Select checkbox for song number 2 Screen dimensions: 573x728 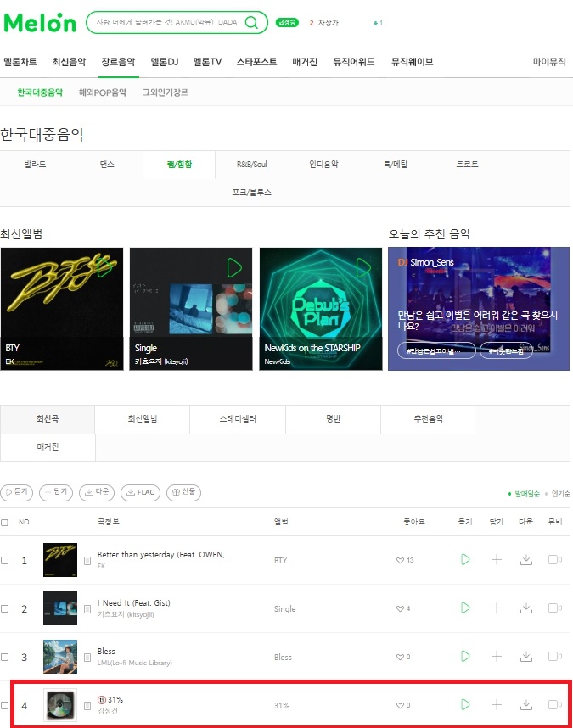click(4, 608)
